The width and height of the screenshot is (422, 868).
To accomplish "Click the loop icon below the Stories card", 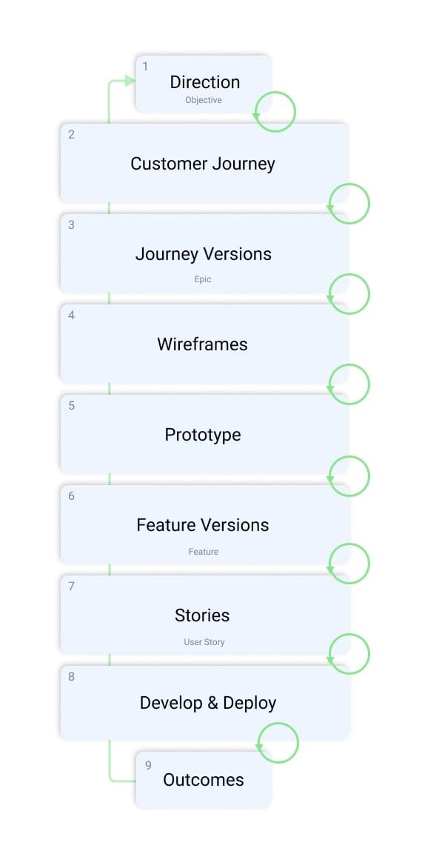I will click(349, 654).
